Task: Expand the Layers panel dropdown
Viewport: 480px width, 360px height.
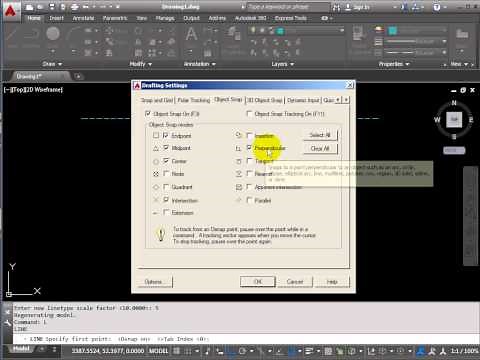Action: coord(283,64)
